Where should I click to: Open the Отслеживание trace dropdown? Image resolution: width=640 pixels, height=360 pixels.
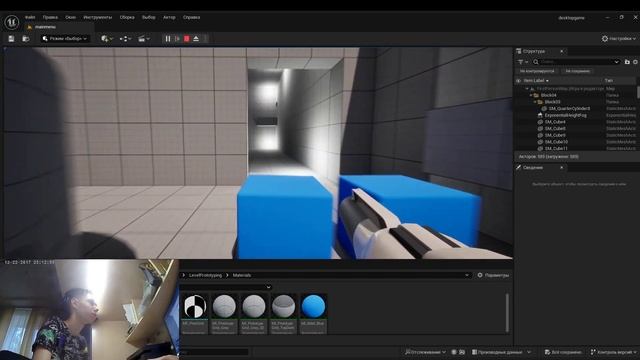pyautogui.click(x=425, y=352)
